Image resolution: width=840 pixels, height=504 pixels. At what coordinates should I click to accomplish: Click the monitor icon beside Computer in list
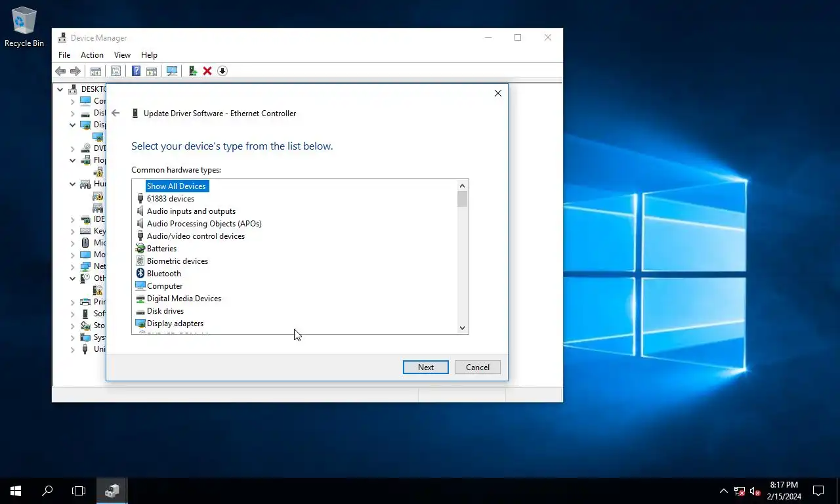[x=140, y=286]
